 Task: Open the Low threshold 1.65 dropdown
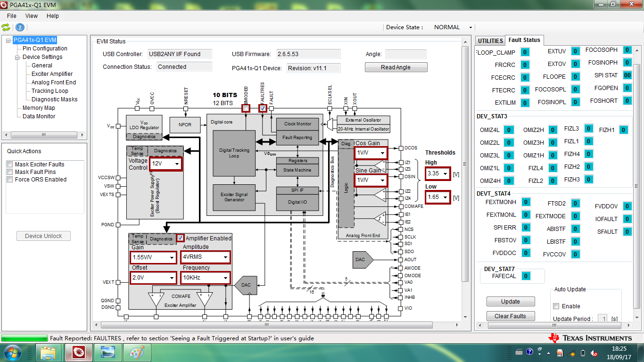point(438,197)
